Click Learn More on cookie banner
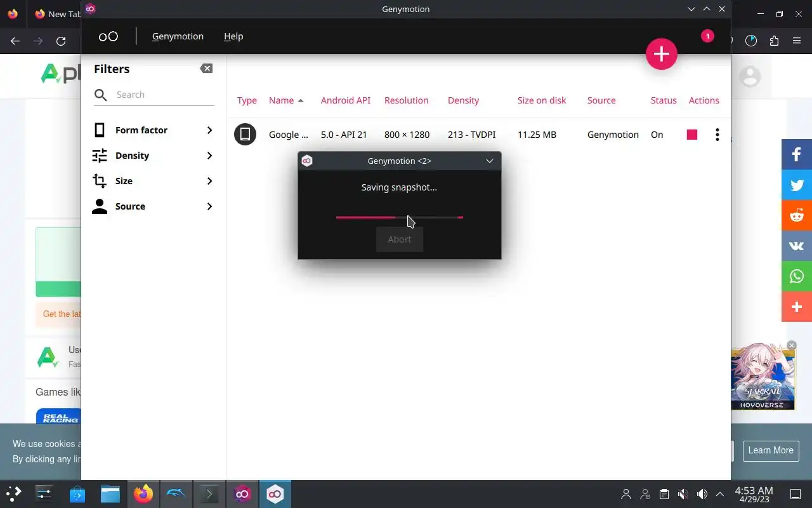The width and height of the screenshot is (812, 508). tap(771, 450)
